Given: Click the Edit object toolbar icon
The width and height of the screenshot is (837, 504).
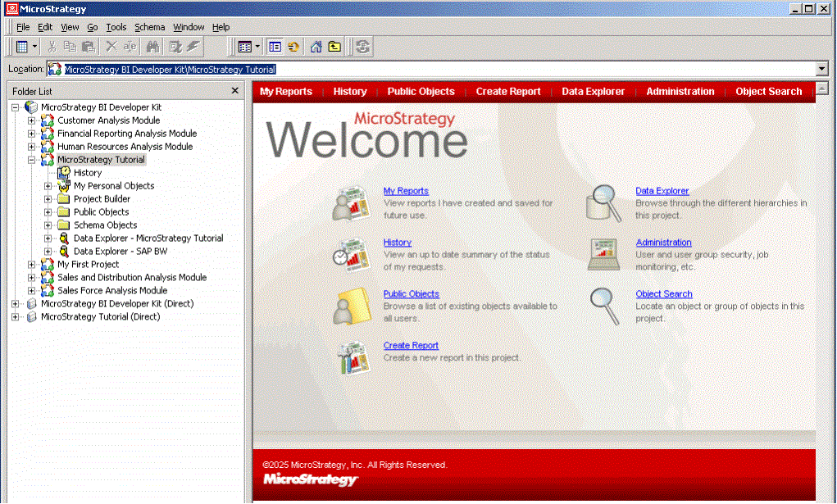Looking at the screenshot, I should (x=175, y=47).
